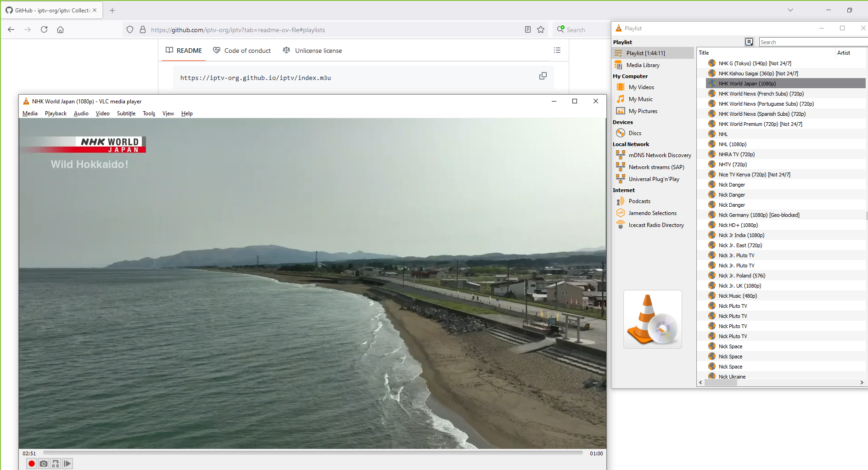868x470 pixels.
Task: Open My Videos in the Playlist sidebar
Action: 641,87
